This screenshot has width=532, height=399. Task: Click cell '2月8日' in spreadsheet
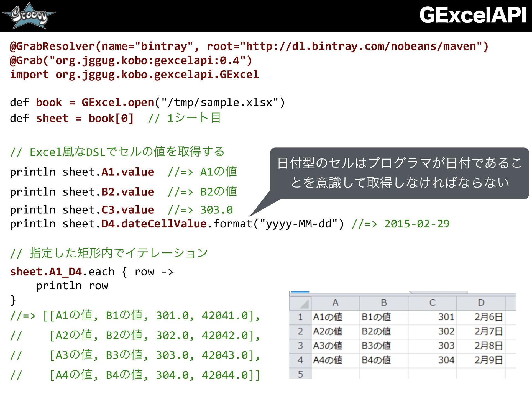tap(481, 346)
